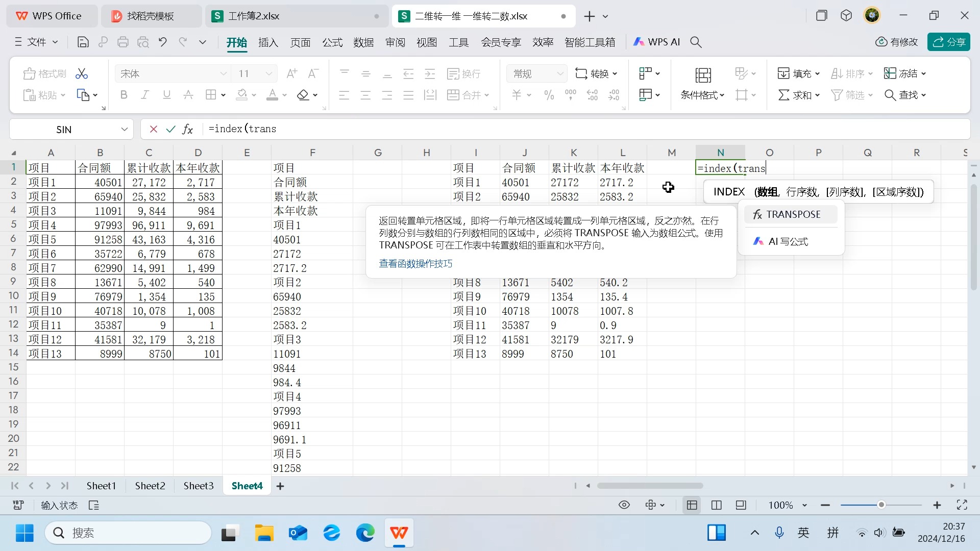Switch to the Sheet2 worksheet tab

coord(150,486)
